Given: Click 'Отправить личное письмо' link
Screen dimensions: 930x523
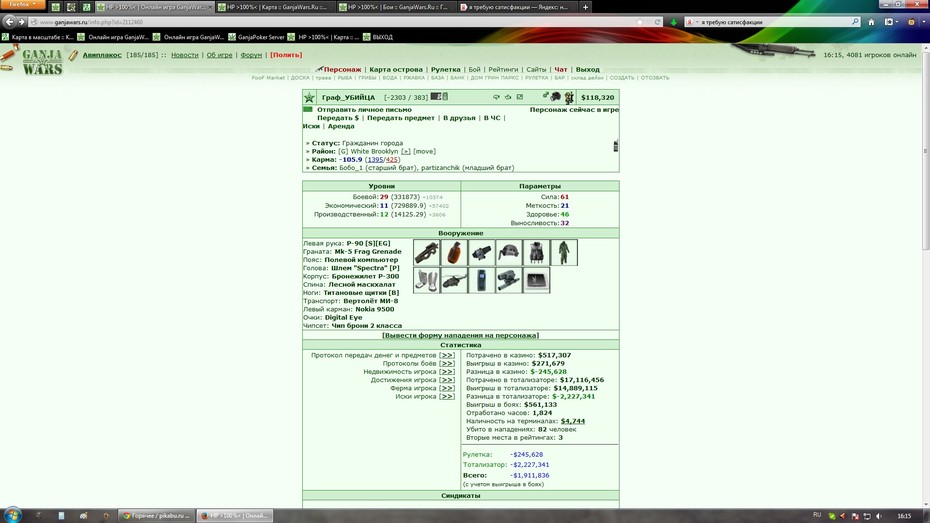Looking at the screenshot, I should coord(364,110).
